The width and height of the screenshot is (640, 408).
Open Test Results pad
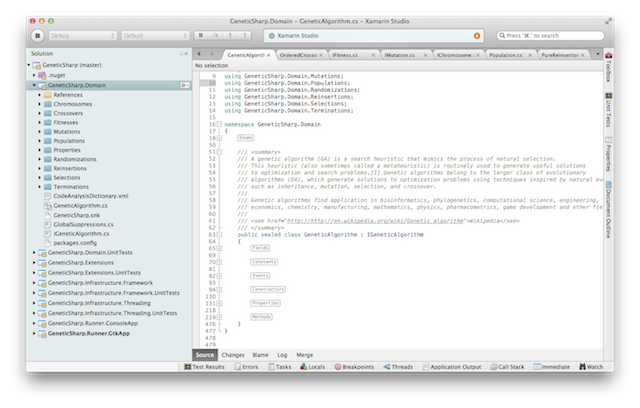coord(204,367)
